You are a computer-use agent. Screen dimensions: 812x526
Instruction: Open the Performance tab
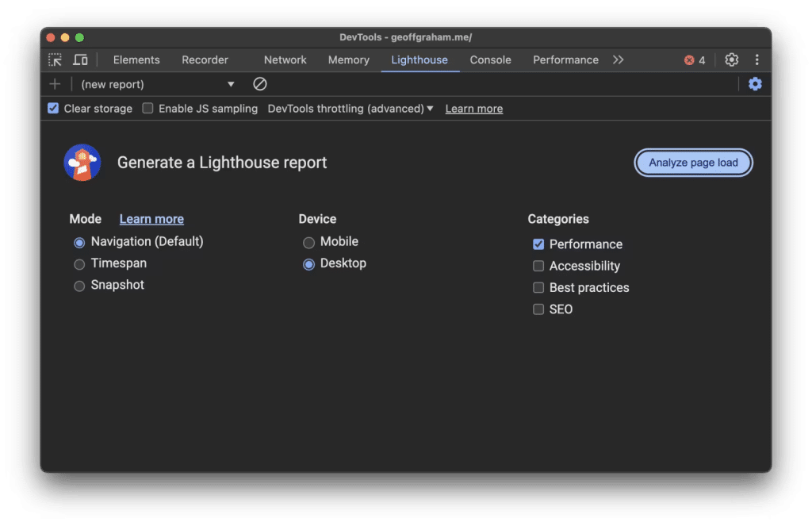pyautogui.click(x=565, y=60)
